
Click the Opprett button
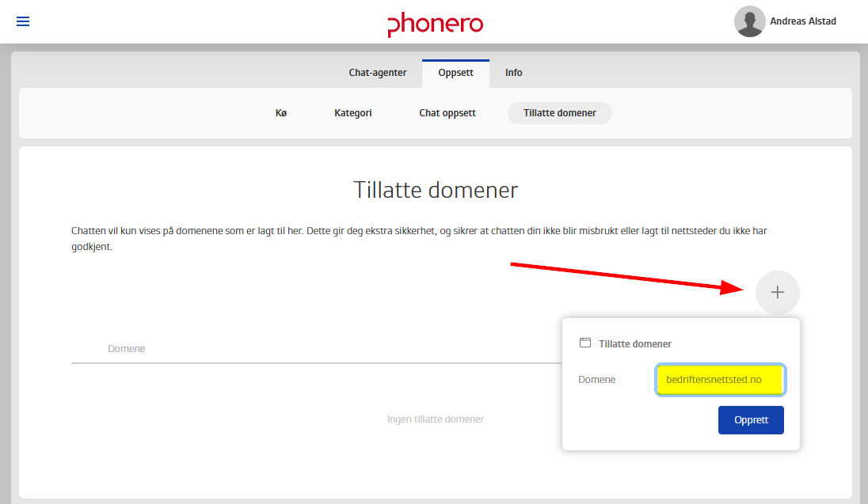(751, 420)
